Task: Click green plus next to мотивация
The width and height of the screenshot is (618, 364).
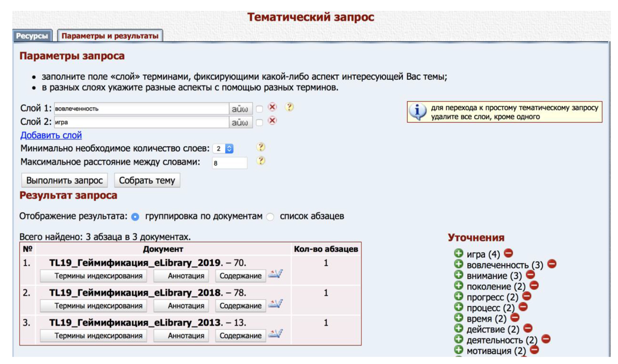Action: [458, 350]
